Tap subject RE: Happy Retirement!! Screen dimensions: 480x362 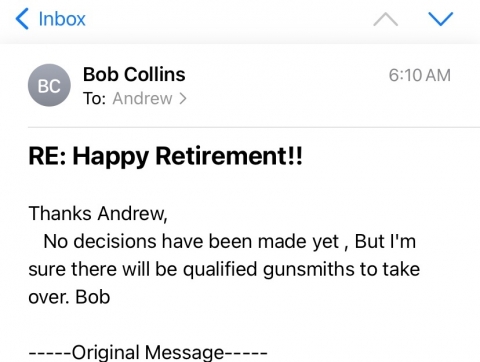coord(165,156)
